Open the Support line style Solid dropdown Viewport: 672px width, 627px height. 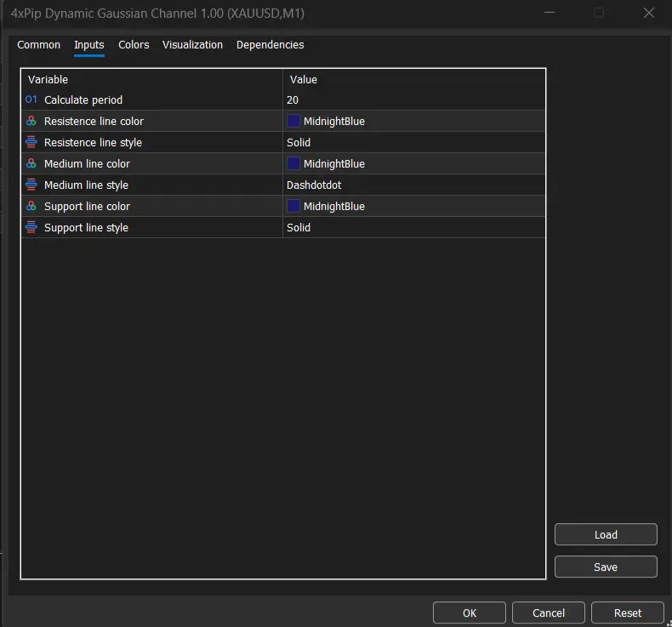(x=413, y=227)
